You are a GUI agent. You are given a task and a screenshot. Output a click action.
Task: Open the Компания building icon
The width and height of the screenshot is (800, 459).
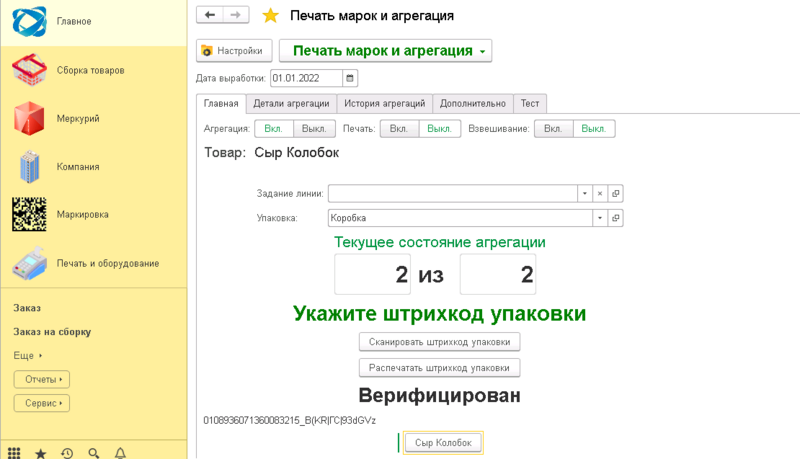click(30, 167)
